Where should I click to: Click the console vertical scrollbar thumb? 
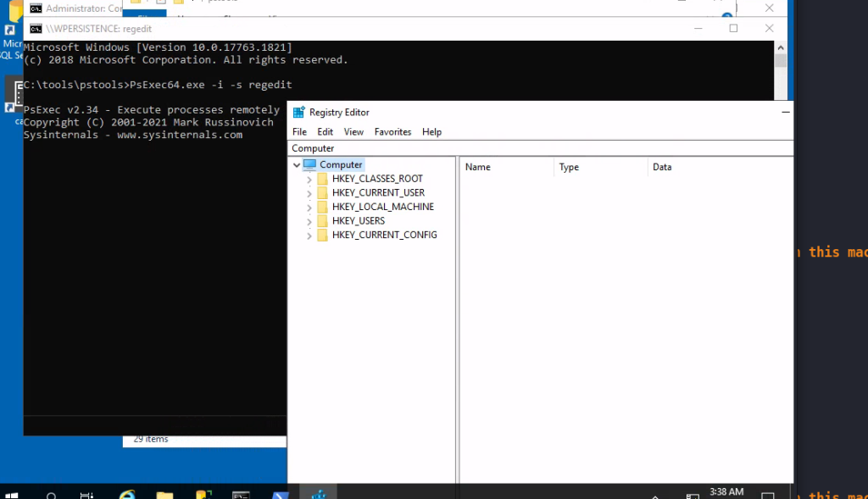coord(781,60)
